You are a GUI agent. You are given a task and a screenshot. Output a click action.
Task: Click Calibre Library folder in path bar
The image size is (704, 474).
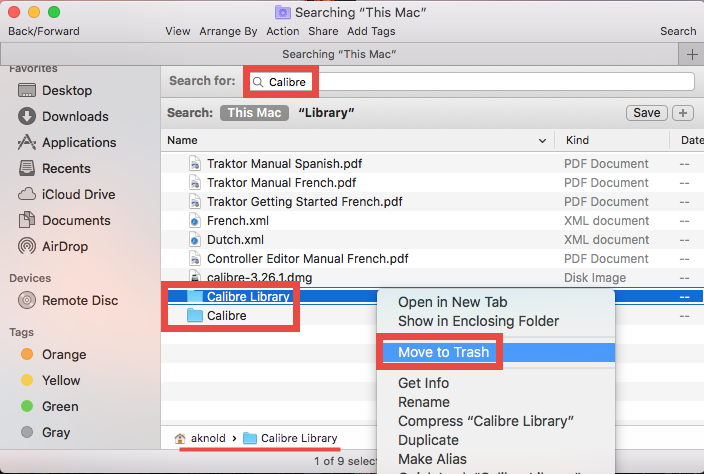290,438
